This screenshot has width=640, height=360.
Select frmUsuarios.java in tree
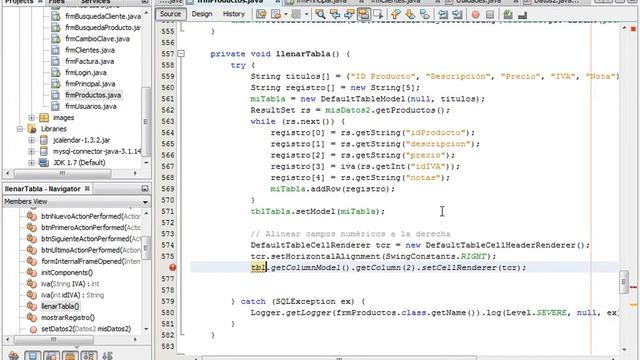pyautogui.click(x=91, y=106)
